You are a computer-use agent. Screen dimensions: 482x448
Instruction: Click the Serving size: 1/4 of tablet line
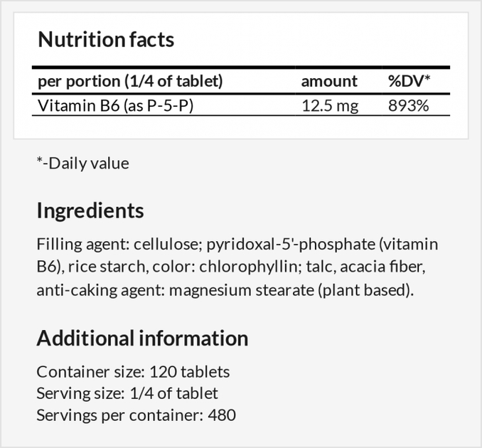click(x=127, y=393)
